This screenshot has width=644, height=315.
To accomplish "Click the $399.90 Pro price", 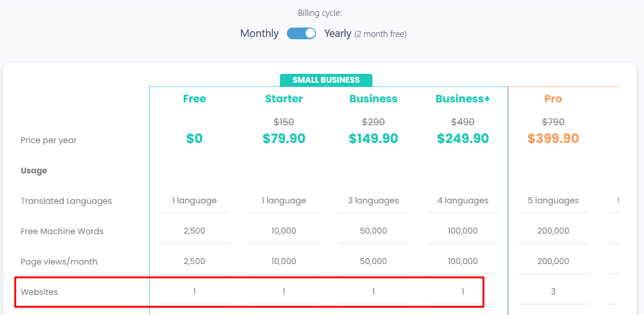I will (x=553, y=138).
